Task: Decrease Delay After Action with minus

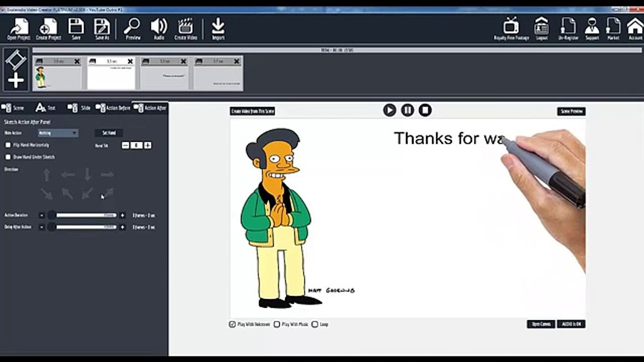Action: click(42, 227)
